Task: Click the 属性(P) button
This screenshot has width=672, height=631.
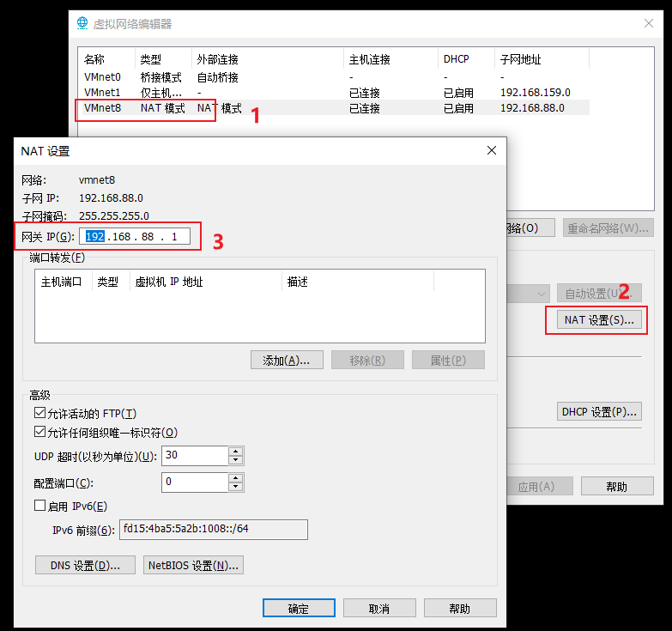Action: pos(448,360)
